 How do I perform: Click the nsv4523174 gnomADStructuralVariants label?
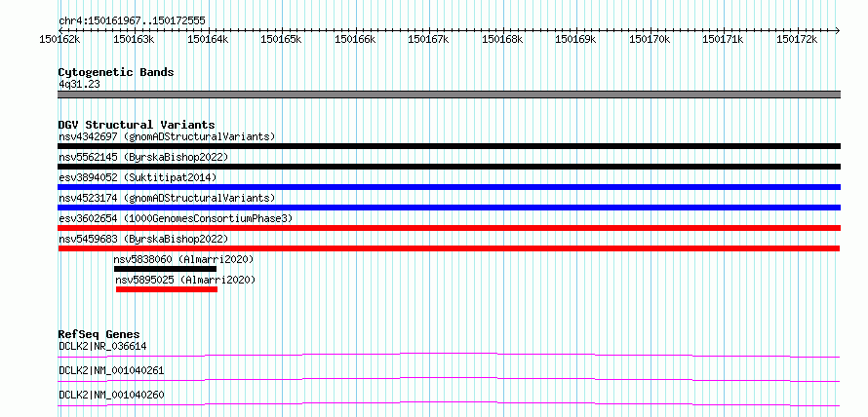167,198
